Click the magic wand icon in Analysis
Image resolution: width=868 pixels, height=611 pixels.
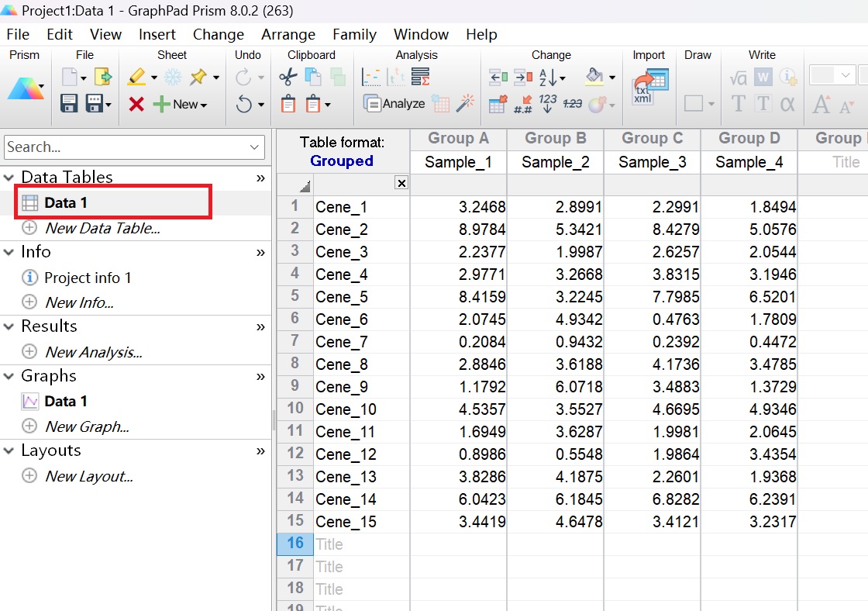465,103
